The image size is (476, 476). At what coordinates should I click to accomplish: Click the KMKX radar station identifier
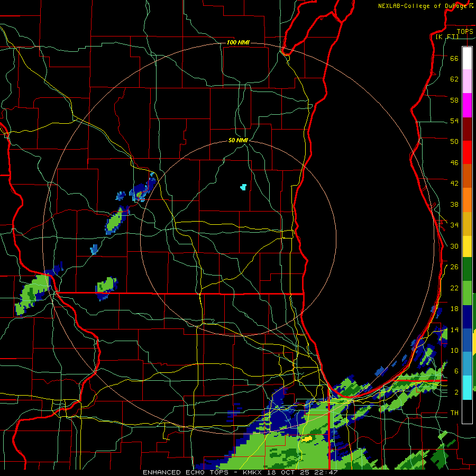pyautogui.click(x=253, y=472)
